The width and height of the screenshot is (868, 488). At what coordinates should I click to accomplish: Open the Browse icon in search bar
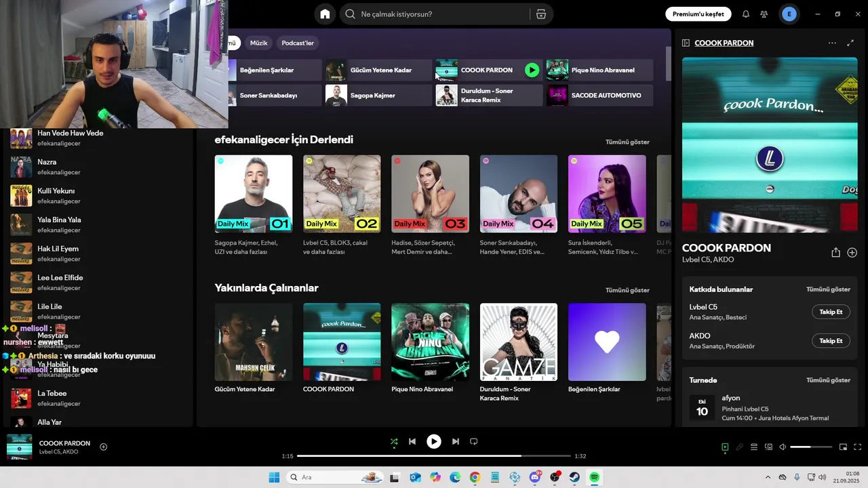click(540, 14)
